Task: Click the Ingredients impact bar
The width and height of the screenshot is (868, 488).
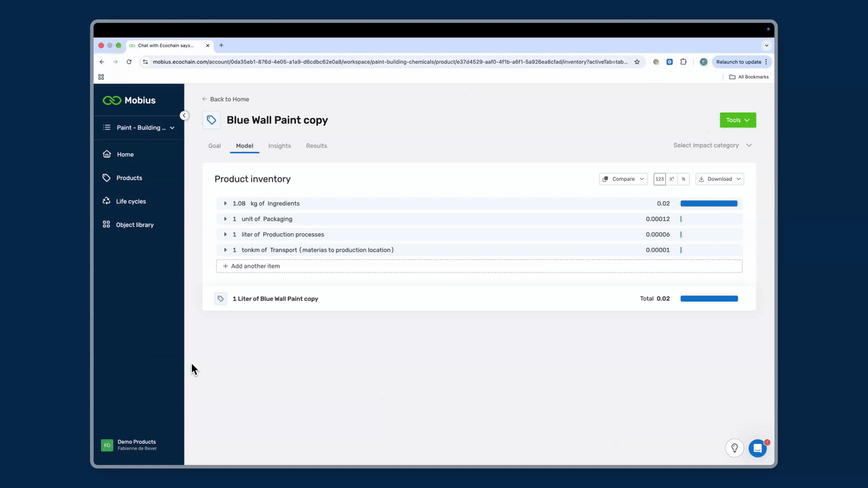Action: pos(709,203)
